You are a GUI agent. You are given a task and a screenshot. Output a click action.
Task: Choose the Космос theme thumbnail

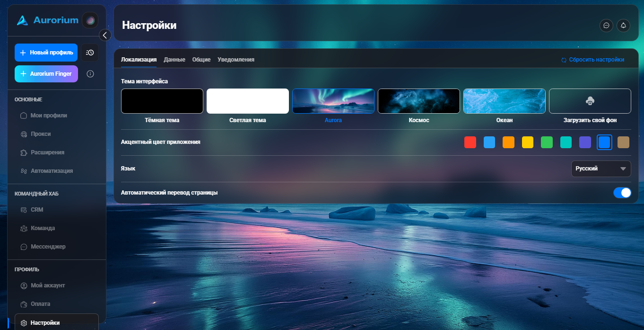pos(419,101)
